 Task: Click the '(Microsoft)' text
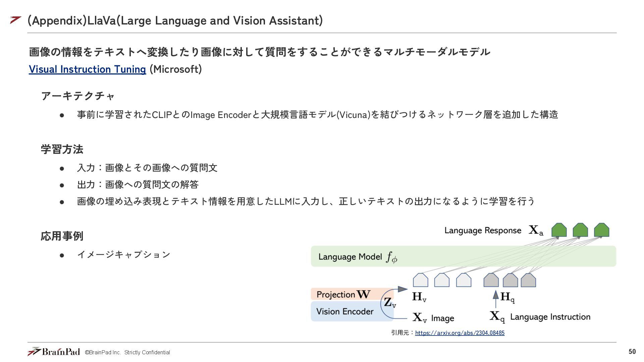[175, 69]
